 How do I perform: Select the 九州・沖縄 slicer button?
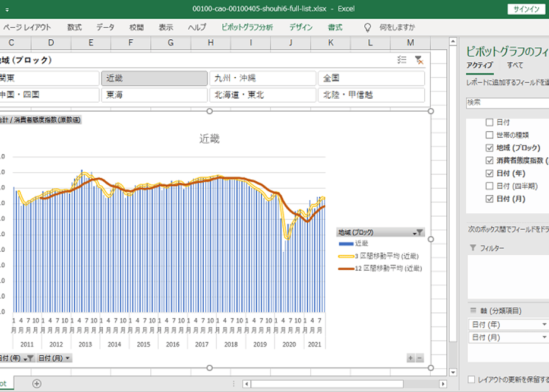click(x=263, y=78)
